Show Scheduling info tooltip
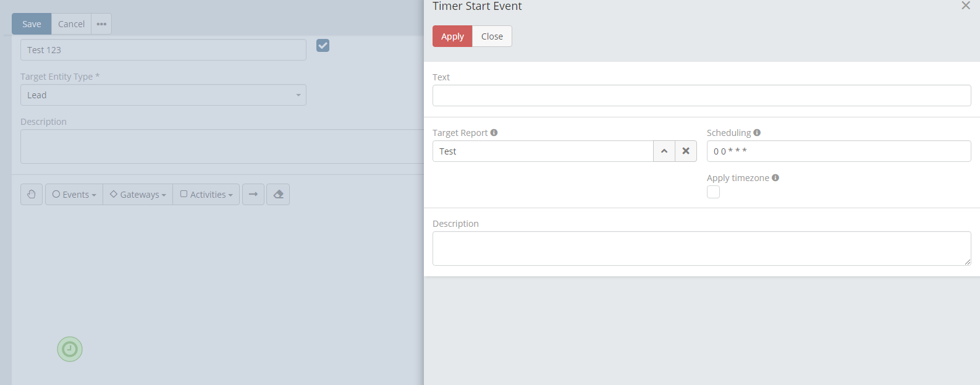980x385 pixels. [757, 133]
